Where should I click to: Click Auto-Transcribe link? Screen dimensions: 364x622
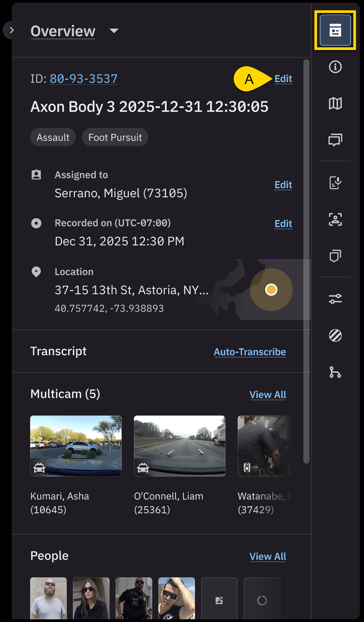250,352
